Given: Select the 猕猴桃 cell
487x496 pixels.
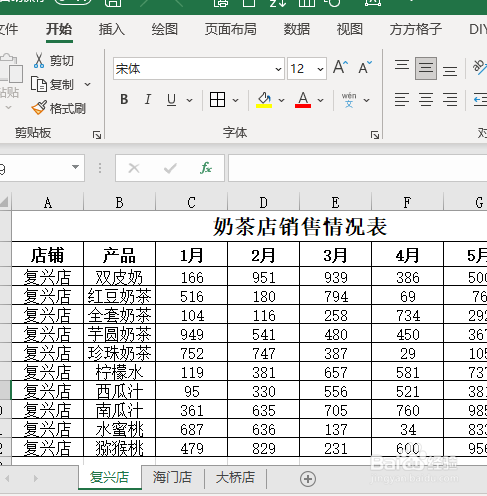Looking at the screenshot, I should (x=119, y=447).
